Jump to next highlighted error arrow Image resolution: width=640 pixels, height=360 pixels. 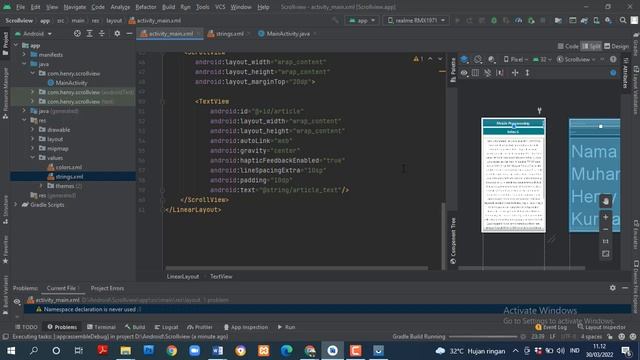440,59
